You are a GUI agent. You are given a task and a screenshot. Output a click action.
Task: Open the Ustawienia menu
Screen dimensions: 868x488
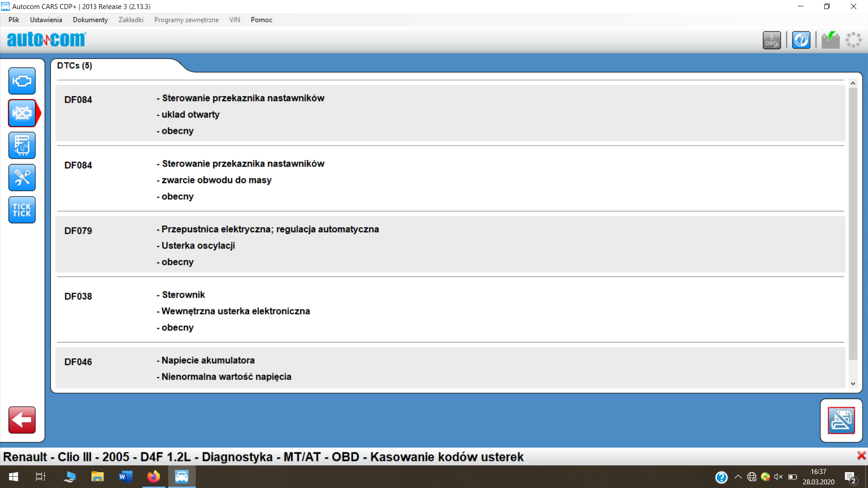pyautogui.click(x=46, y=20)
